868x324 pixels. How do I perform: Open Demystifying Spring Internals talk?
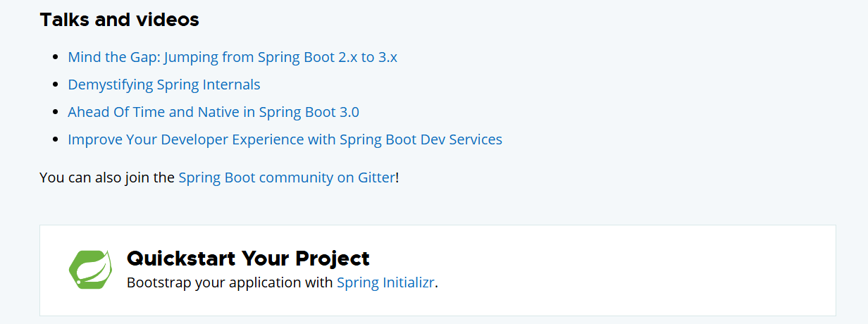pyautogui.click(x=164, y=85)
